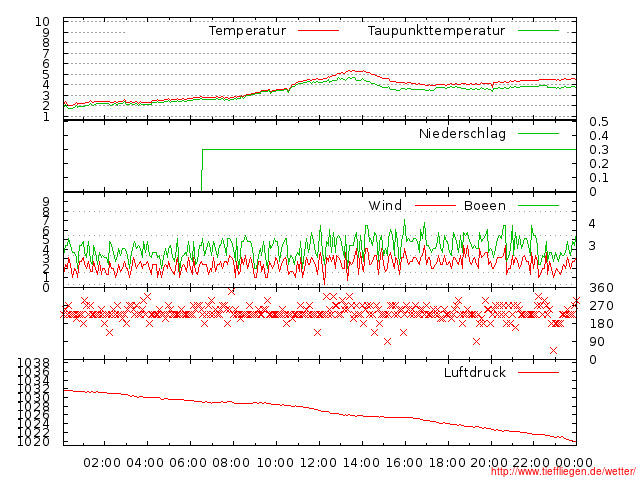Click the 0.5 precipitation axis value

[x=599, y=122]
